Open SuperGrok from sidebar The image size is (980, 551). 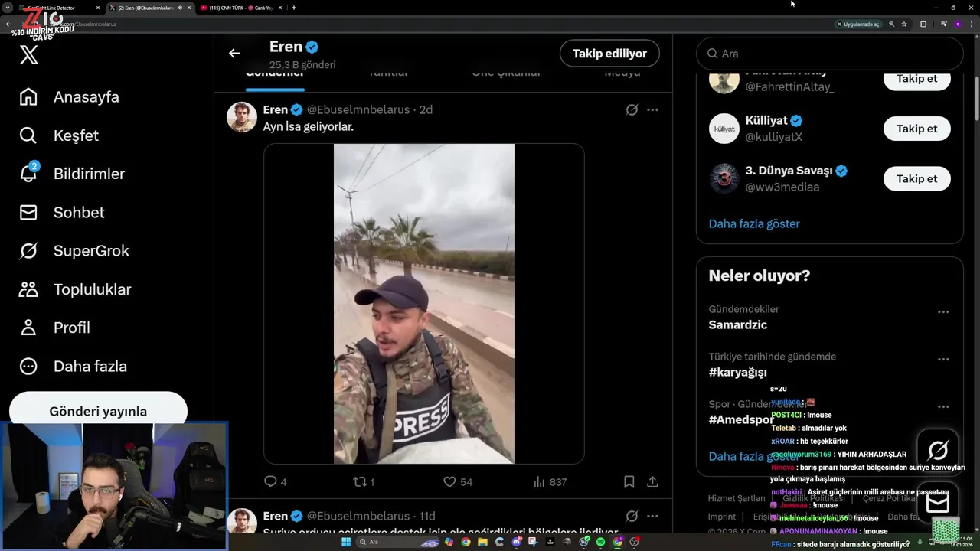pyautogui.click(x=74, y=250)
